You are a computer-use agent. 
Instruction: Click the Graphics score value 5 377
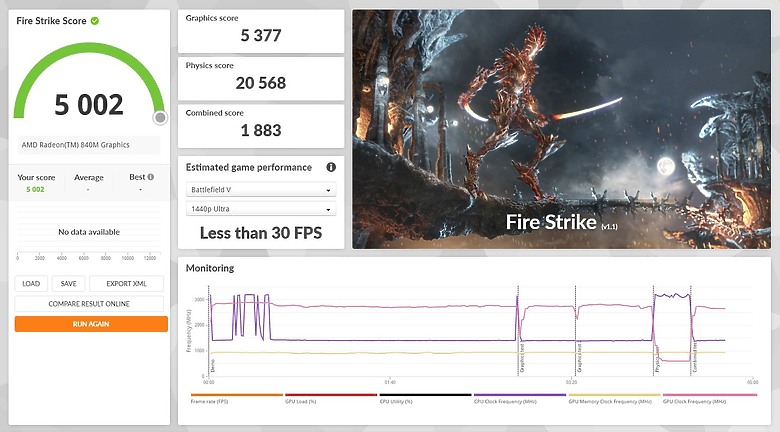click(261, 35)
